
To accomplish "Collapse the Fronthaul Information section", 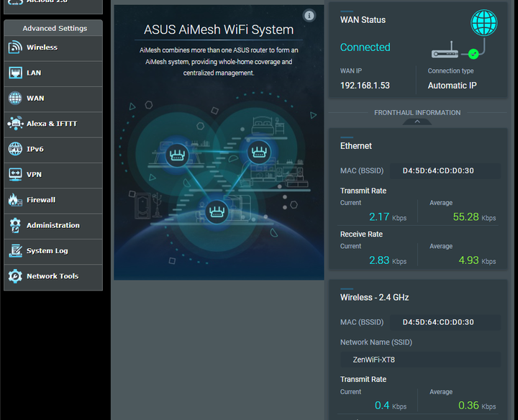I will click(x=417, y=122).
